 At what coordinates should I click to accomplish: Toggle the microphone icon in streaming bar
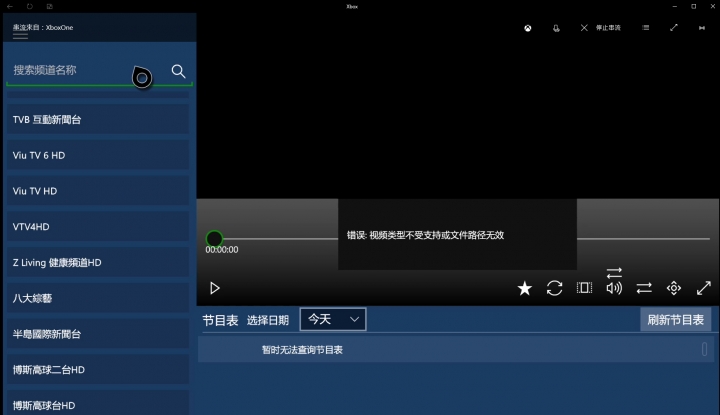coord(556,28)
